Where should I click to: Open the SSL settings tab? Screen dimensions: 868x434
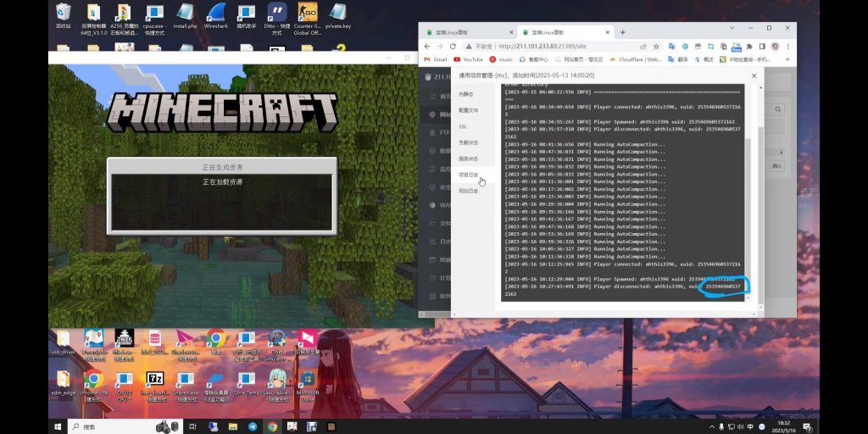tap(463, 126)
